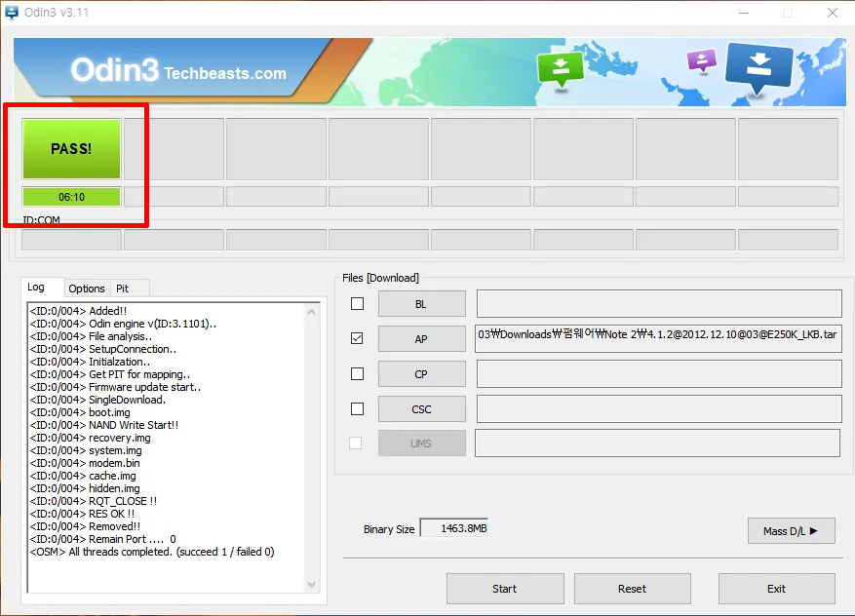
Task: Minimize the Odin3 window
Action: click(x=744, y=13)
